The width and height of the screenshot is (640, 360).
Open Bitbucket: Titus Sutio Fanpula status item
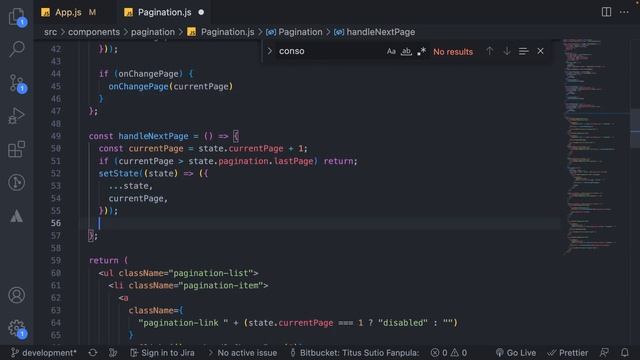coord(355,353)
